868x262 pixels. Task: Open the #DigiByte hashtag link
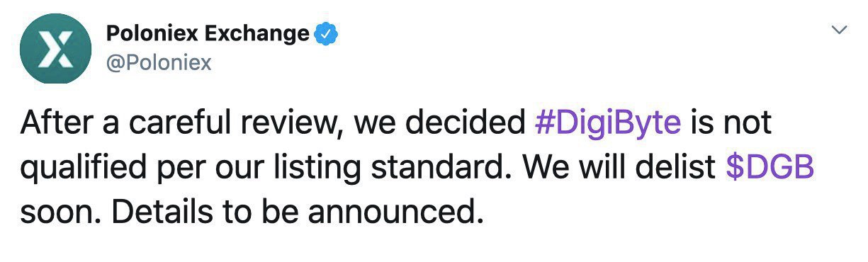[607, 123]
